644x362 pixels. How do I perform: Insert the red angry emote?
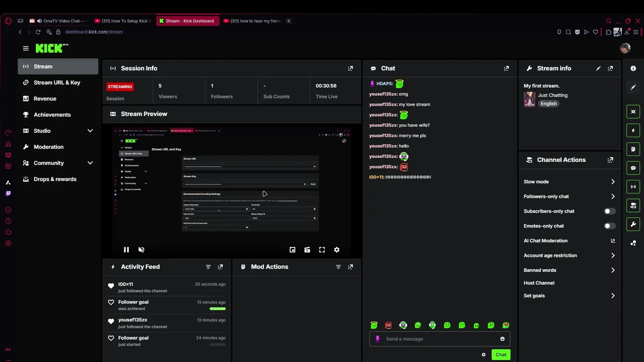click(388, 325)
